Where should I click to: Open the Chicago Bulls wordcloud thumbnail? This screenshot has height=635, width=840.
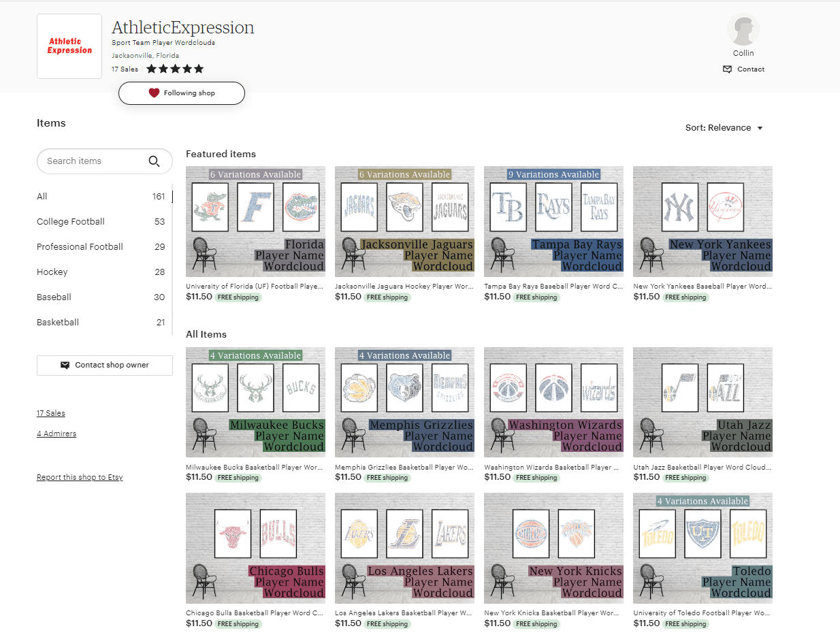pos(255,549)
